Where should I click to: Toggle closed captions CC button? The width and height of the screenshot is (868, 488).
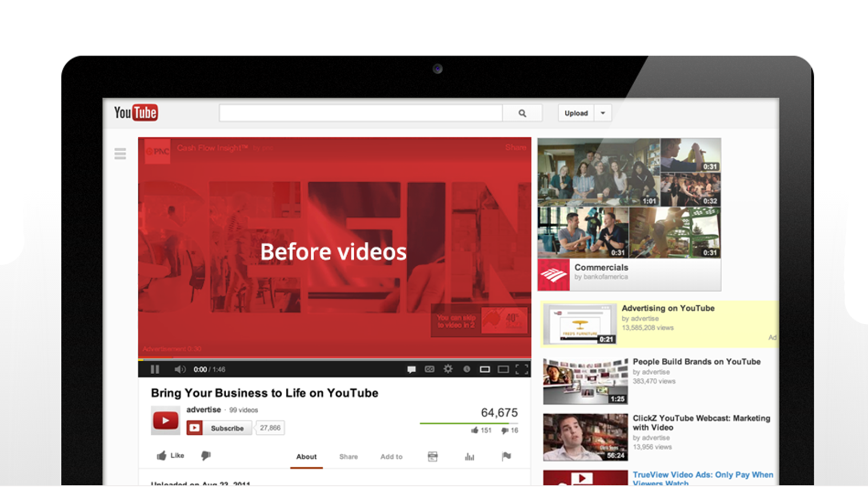430,369
